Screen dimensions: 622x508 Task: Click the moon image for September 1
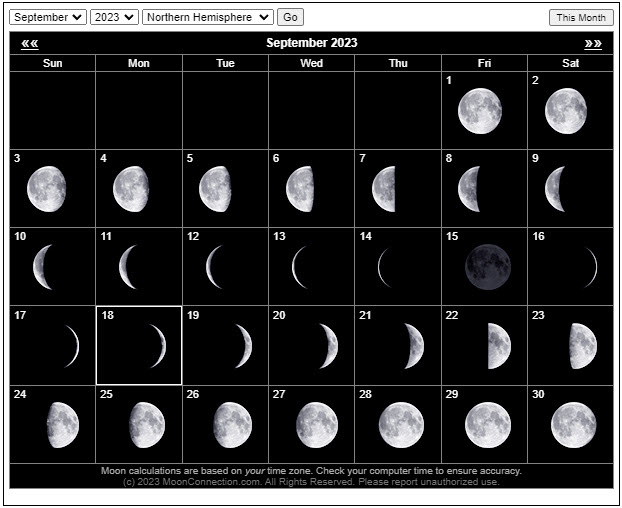tap(480, 111)
